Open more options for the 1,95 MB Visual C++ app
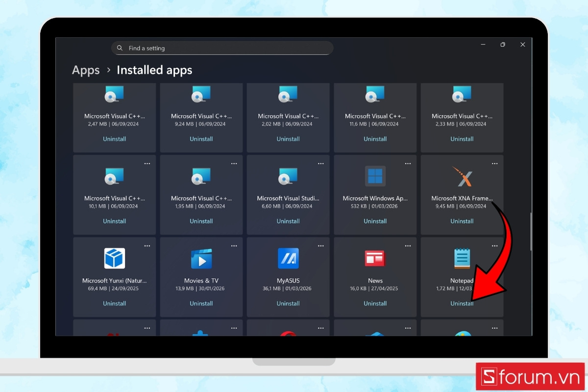The height and width of the screenshot is (392, 588). tap(234, 164)
